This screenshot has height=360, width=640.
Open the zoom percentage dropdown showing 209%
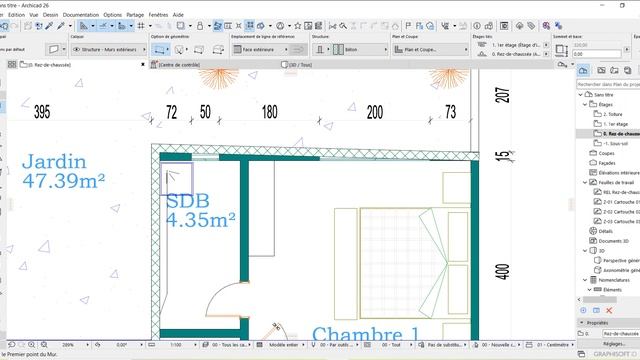pyautogui.click(x=87, y=345)
